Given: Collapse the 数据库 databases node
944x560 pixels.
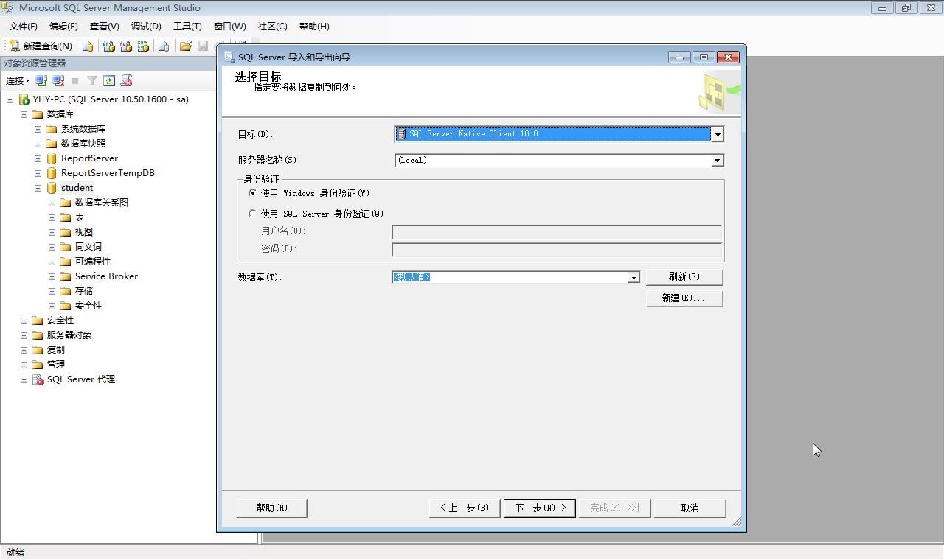Looking at the screenshot, I should coord(24,114).
